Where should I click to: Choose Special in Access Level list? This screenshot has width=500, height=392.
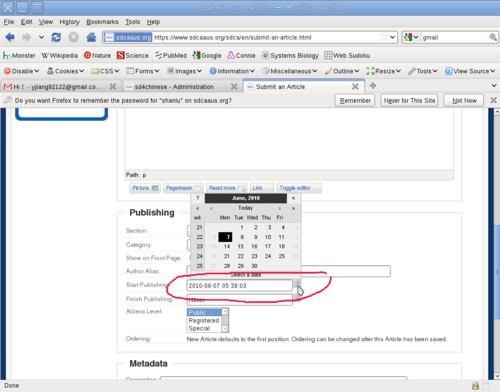[204, 328]
